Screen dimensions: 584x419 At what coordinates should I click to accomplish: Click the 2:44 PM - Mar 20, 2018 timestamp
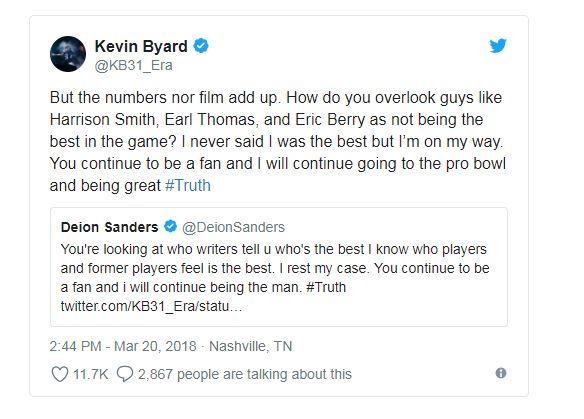pos(123,346)
